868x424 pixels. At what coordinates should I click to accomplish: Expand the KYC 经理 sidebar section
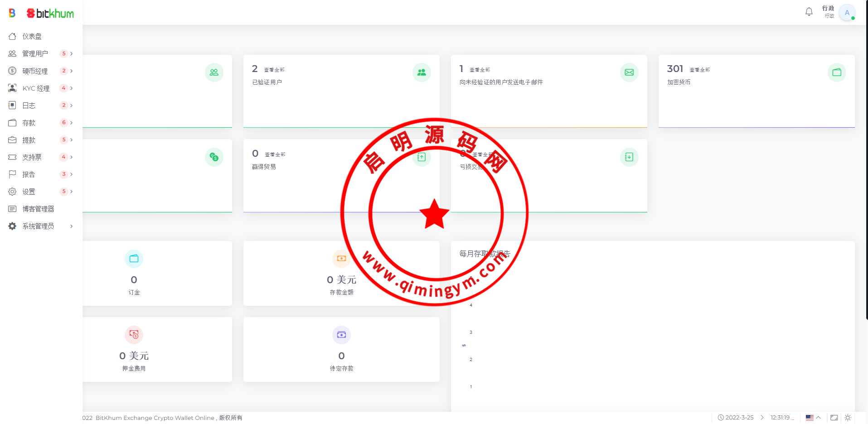tap(41, 88)
